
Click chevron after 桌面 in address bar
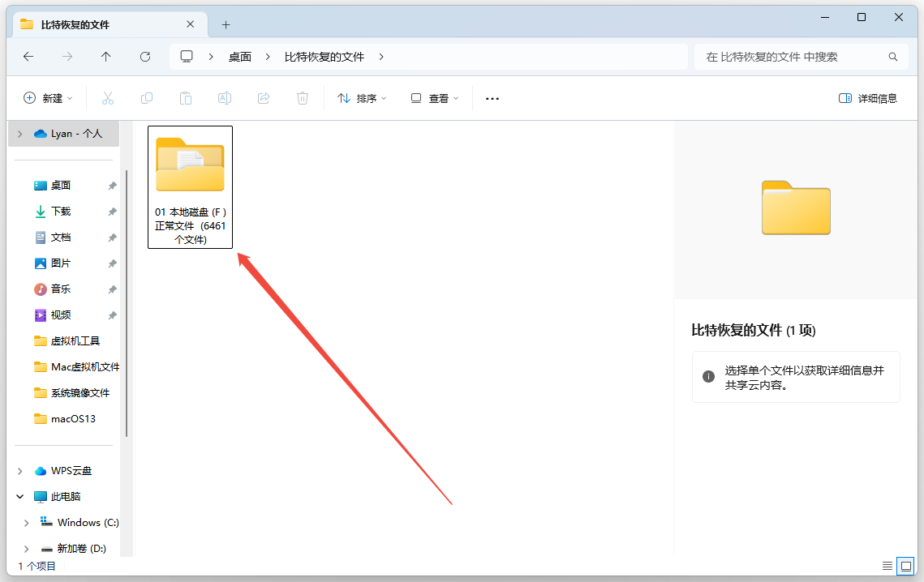pyautogui.click(x=268, y=57)
